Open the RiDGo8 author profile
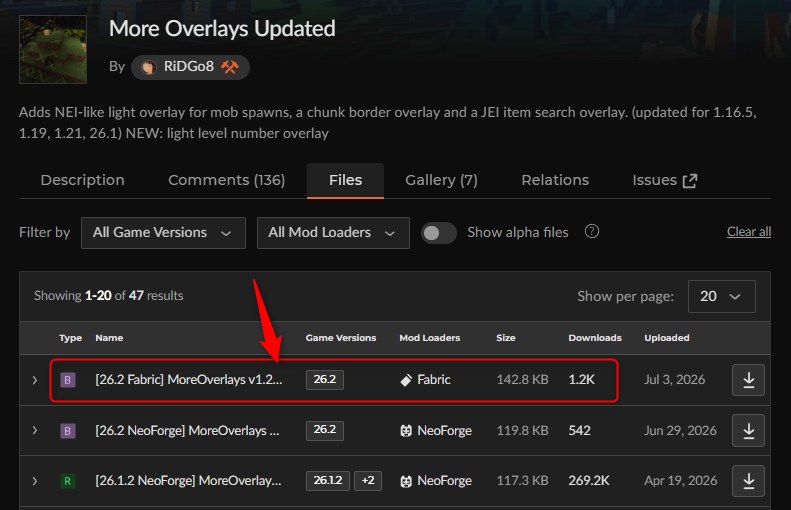 tap(190, 67)
